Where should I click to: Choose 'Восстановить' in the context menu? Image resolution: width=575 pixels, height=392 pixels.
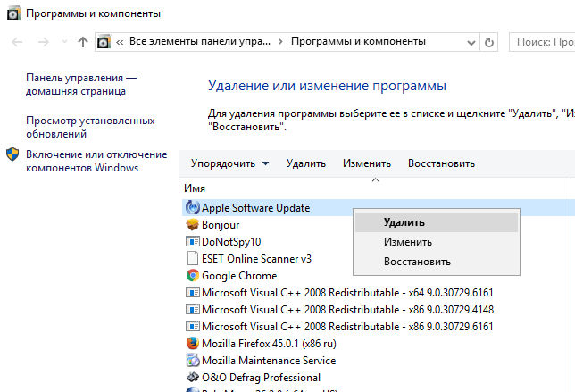coord(437,262)
